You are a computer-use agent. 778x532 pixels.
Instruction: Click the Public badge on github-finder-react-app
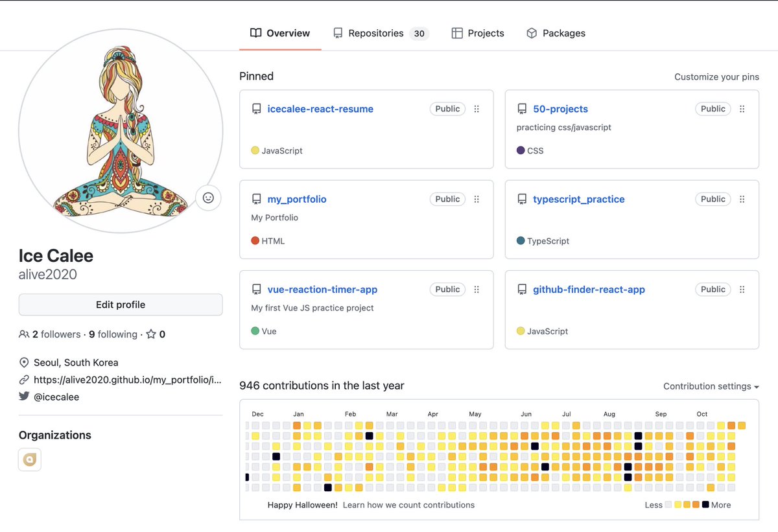pyautogui.click(x=713, y=290)
